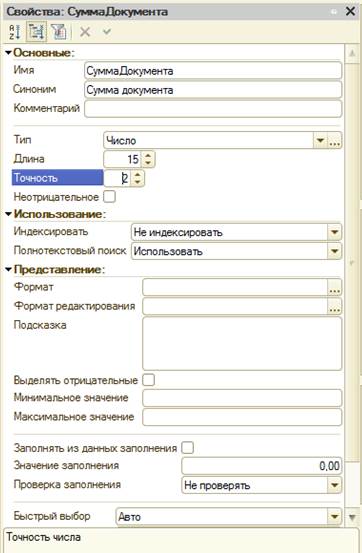Screen dimensions: 362x553
Task: Click the Комментарий input field
Action: coord(213,109)
